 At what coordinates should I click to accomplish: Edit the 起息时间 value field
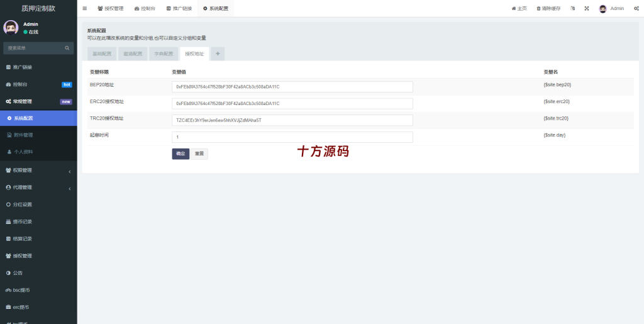tap(292, 137)
